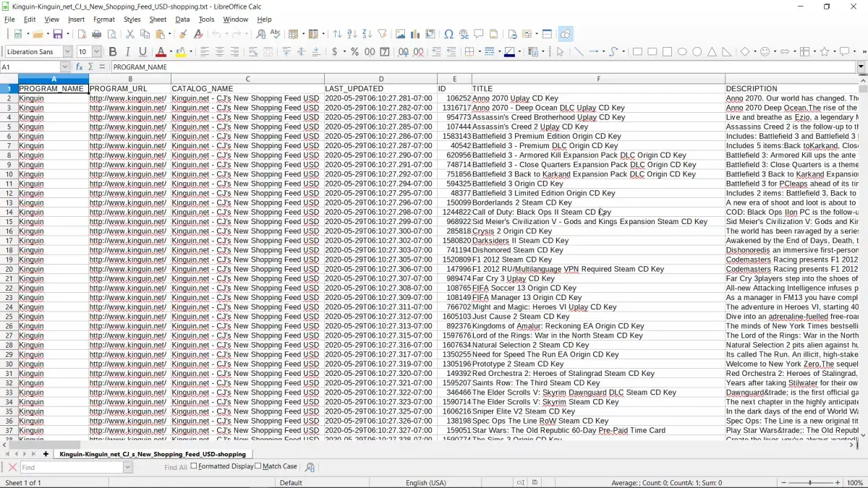This screenshot has height=488, width=868.
Task: Toggle Underline formatting
Action: pos(142,52)
